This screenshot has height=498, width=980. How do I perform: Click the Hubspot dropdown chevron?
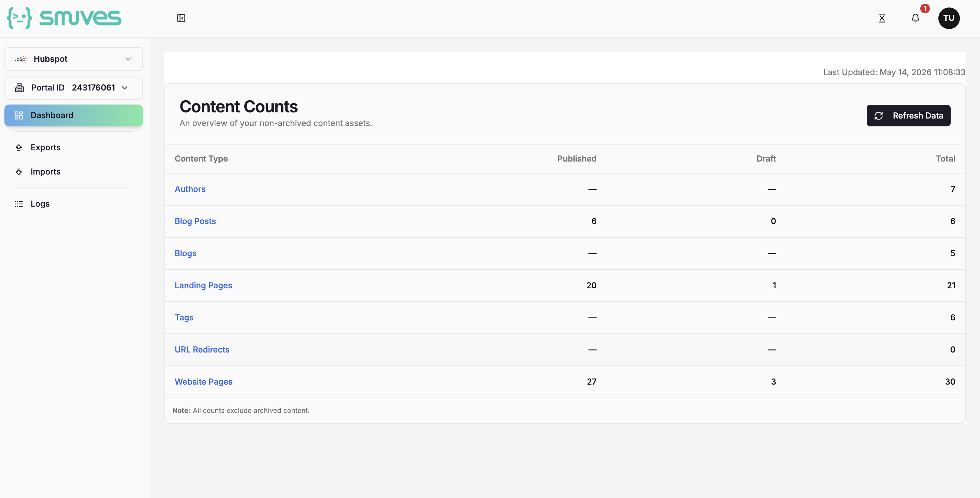pyautogui.click(x=128, y=59)
